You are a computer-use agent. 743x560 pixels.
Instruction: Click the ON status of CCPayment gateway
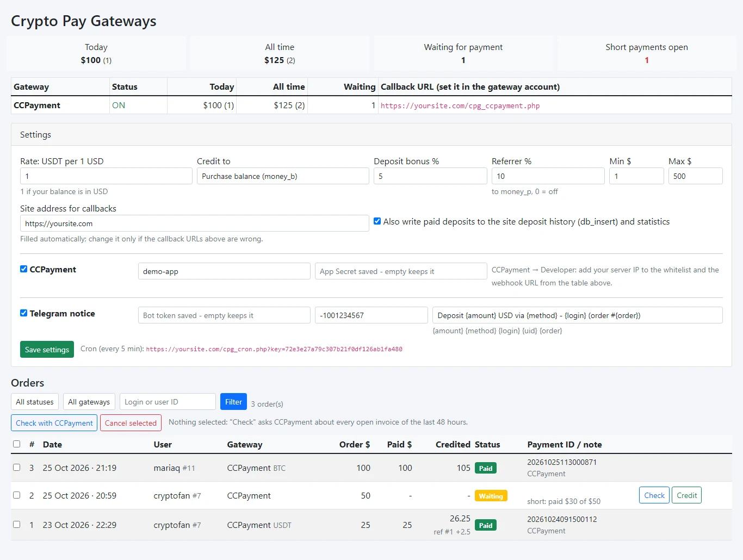[x=119, y=105]
